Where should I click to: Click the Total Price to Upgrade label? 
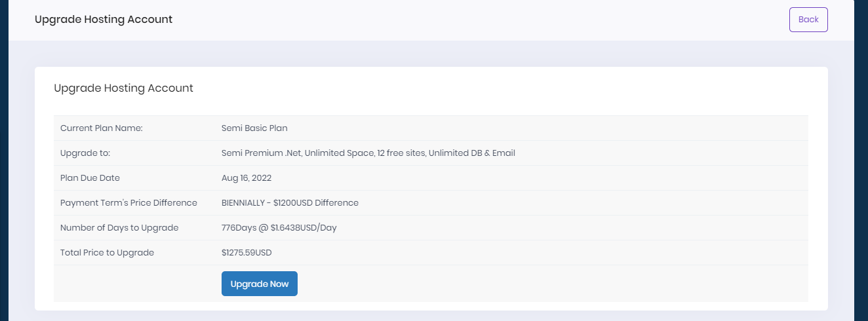(x=107, y=253)
